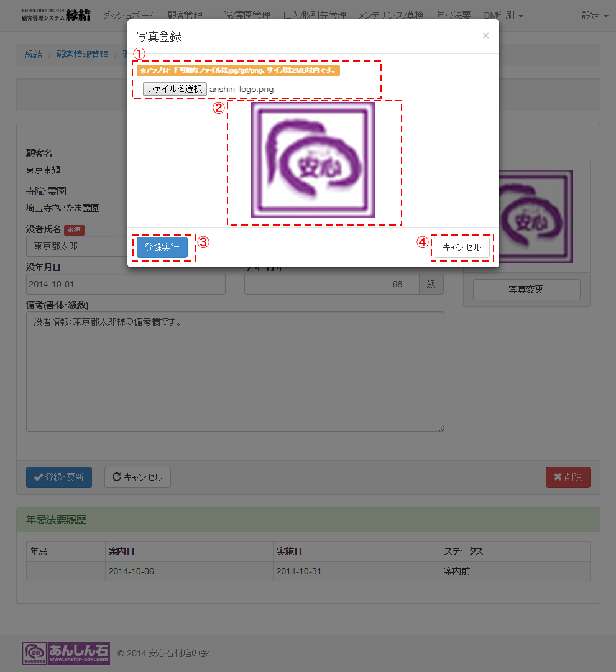The image size is (616, 672).
Task: Click the あんしん石 footer logo
Action: coord(66,653)
